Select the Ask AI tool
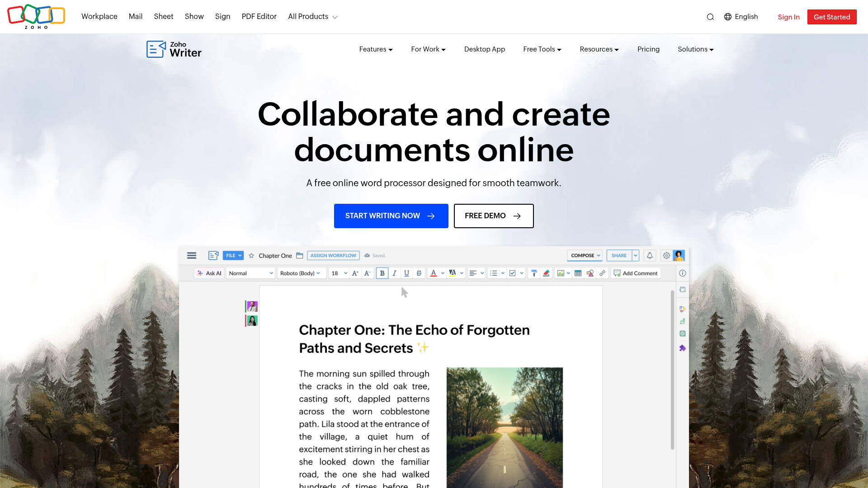 [209, 273]
